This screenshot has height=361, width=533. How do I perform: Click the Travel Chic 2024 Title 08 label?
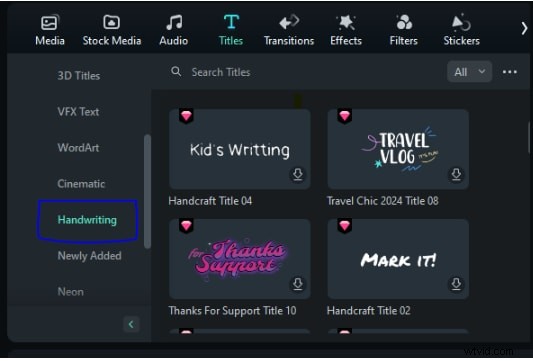(382, 201)
